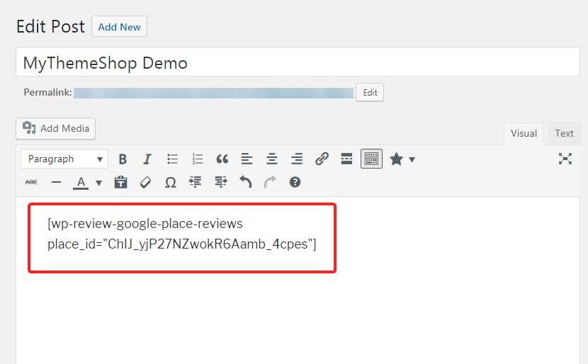Align text left
588x364 pixels.
pos(247,159)
